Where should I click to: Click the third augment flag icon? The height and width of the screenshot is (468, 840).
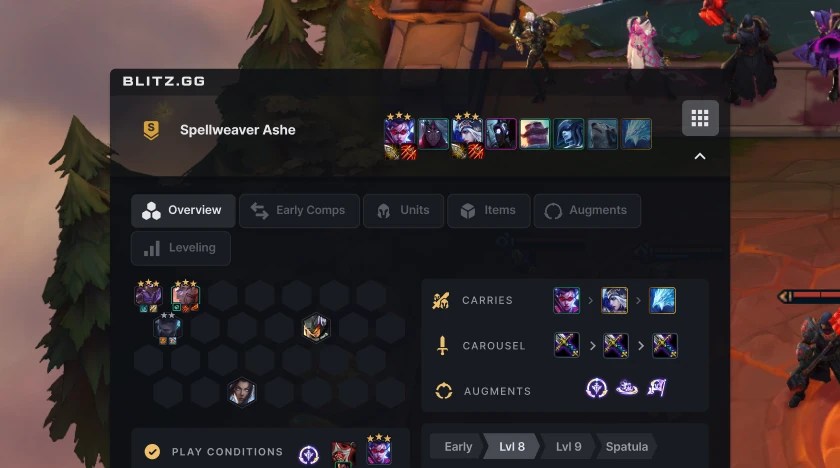[657, 387]
